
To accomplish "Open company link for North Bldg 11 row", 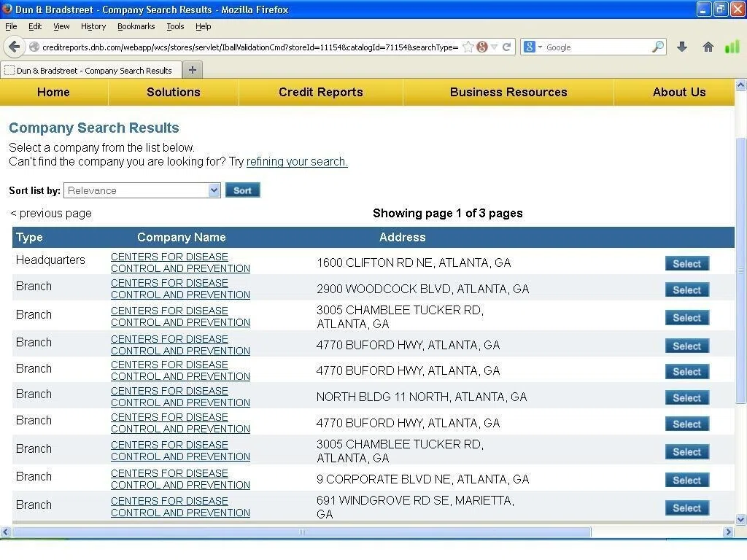I will point(181,397).
